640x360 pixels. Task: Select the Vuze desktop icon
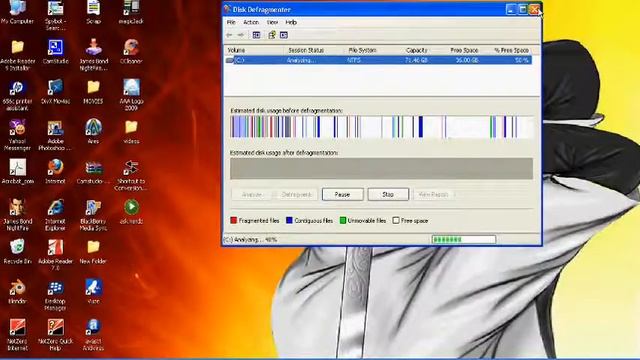click(93, 291)
